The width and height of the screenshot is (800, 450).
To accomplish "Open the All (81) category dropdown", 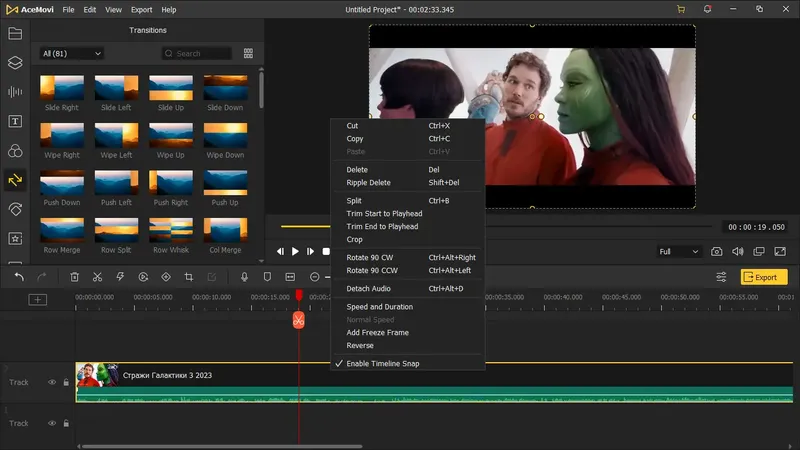I will [x=71, y=53].
